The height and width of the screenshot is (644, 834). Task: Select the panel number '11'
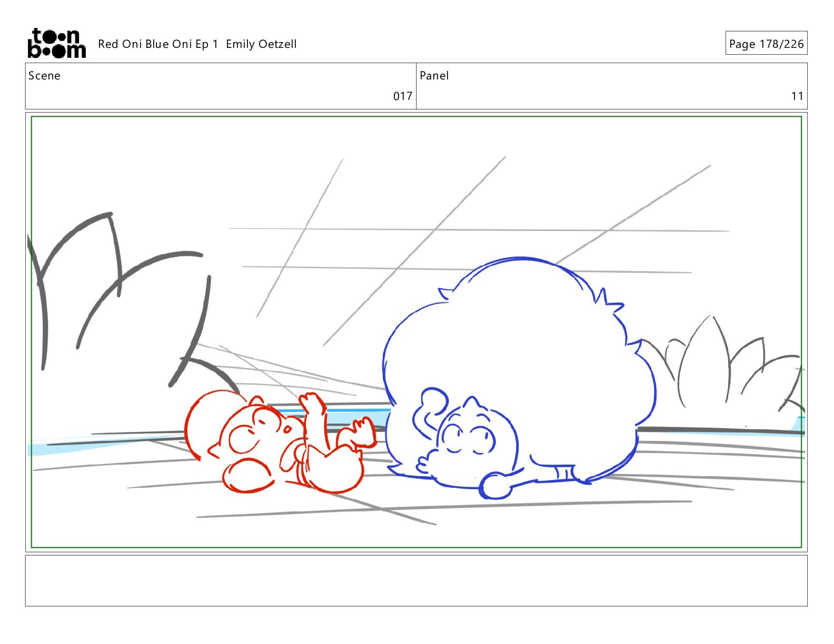coord(797,96)
